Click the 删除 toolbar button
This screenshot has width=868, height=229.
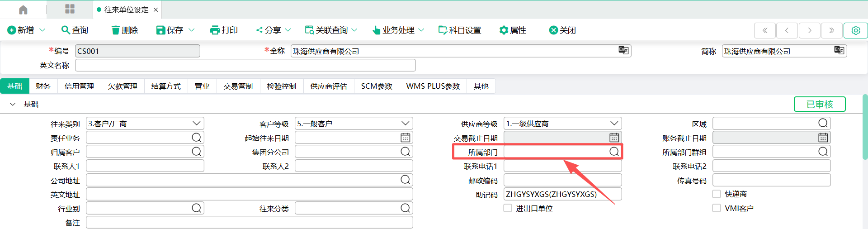[x=124, y=30]
